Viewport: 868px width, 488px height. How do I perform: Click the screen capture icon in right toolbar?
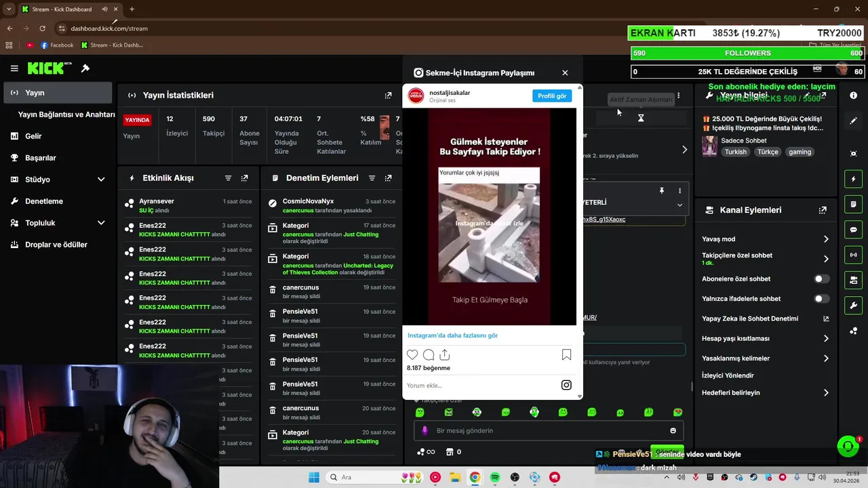point(853,154)
